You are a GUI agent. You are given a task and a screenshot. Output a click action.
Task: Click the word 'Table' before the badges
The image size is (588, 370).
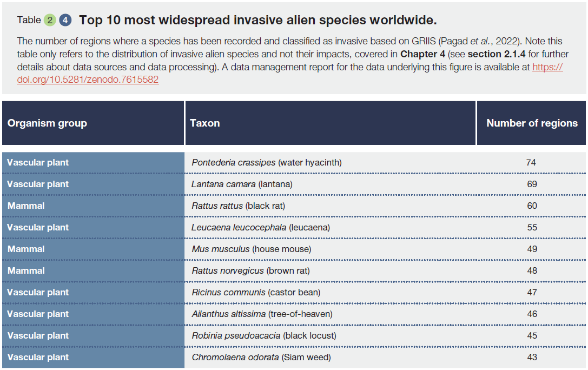click(x=29, y=20)
